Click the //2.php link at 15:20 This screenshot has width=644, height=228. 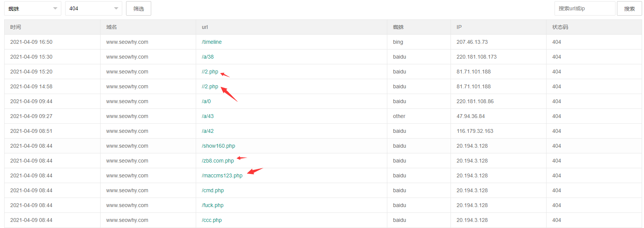point(210,72)
